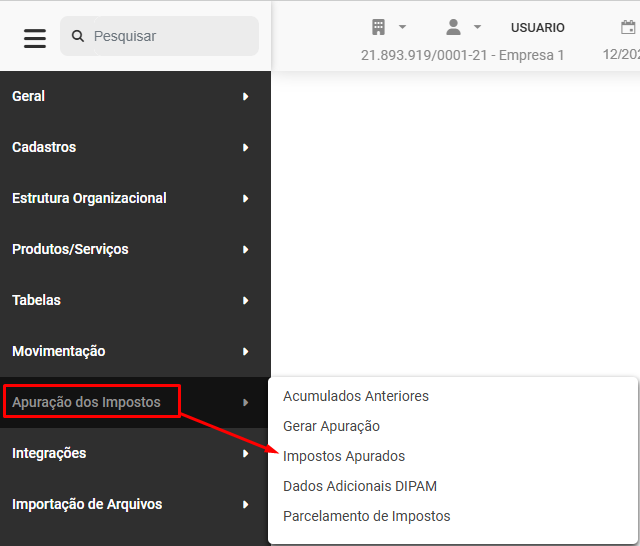Click the user profile icon

453,27
